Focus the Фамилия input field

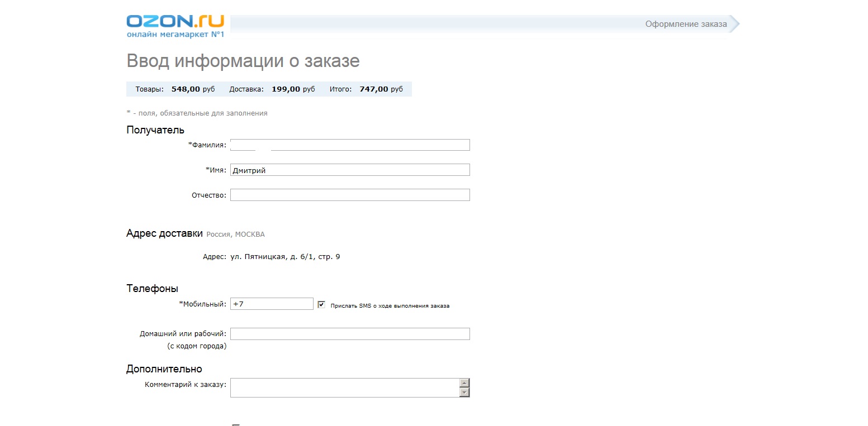(x=349, y=145)
